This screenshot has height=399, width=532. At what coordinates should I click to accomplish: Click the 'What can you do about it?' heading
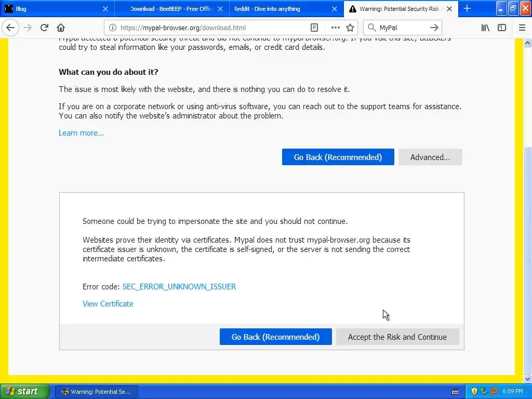[x=109, y=72]
